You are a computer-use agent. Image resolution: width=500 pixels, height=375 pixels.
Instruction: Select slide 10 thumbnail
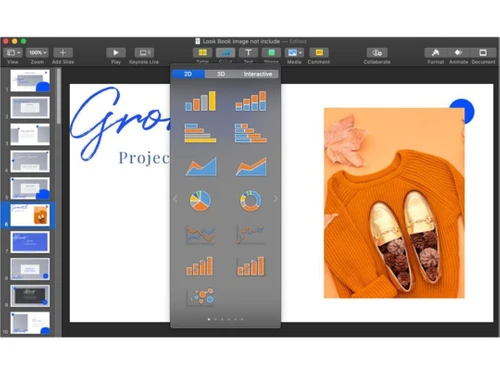click(30, 323)
